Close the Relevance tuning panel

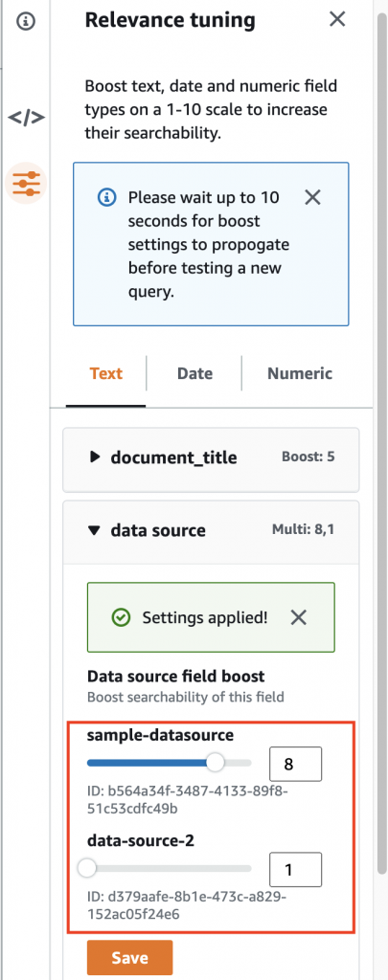click(x=337, y=19)
